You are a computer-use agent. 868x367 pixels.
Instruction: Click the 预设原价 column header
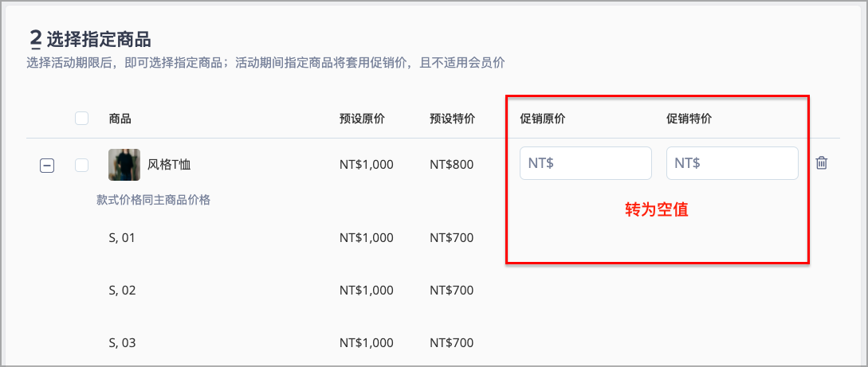pyautogui.click(x=362, y=119)
